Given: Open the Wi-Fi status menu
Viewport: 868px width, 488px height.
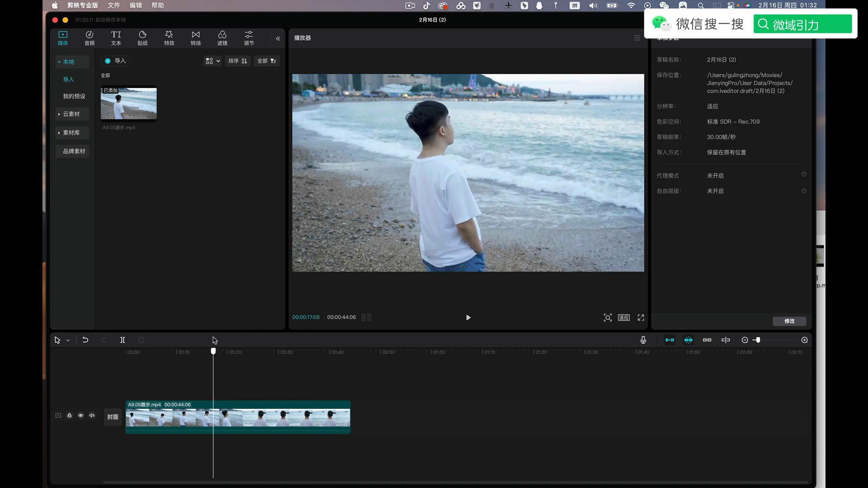Looking at the screenshot, I should point(631,5).
